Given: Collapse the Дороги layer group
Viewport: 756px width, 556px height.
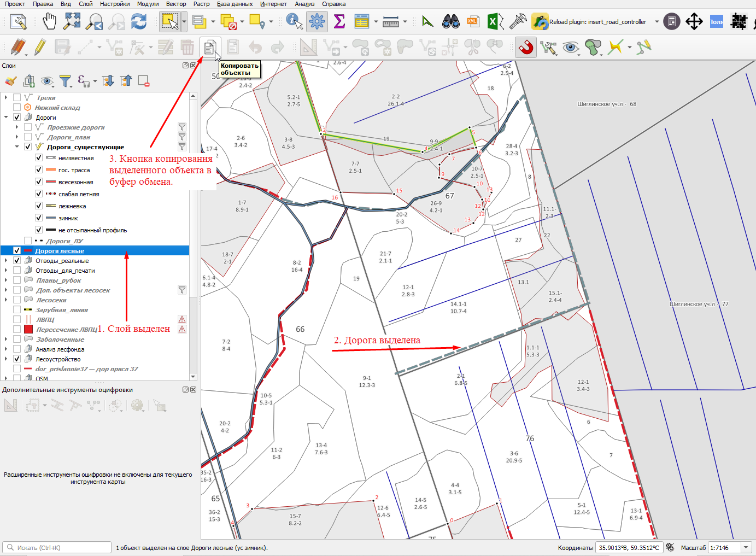Looking at the screenshot, I should 6,118.
